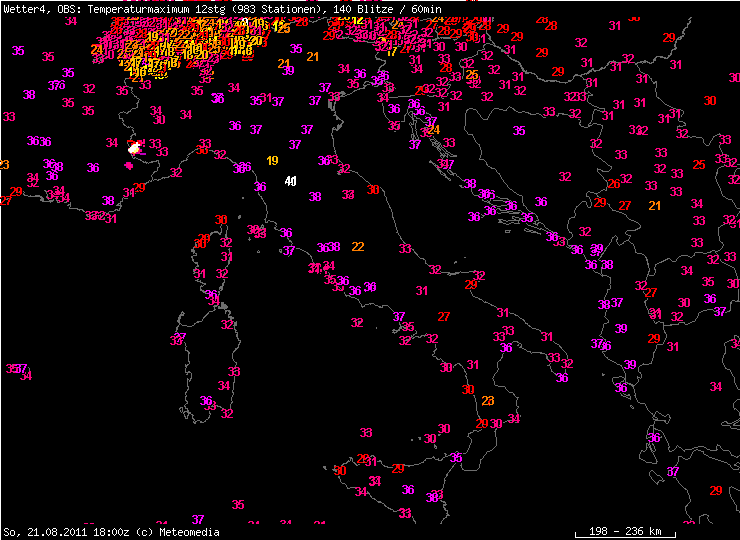Select the white 40 degree station reading
Screen dimensions: 740x540
290,181
